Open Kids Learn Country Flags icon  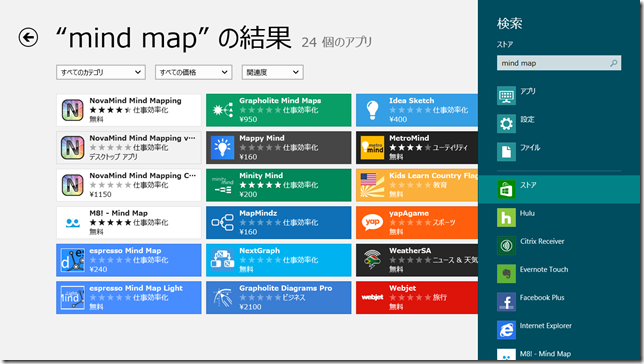pos(373,185)
